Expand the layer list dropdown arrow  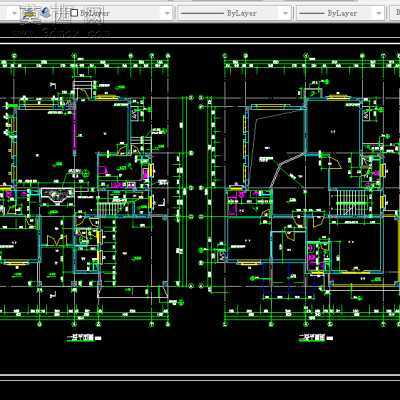[x=14, y=13]
